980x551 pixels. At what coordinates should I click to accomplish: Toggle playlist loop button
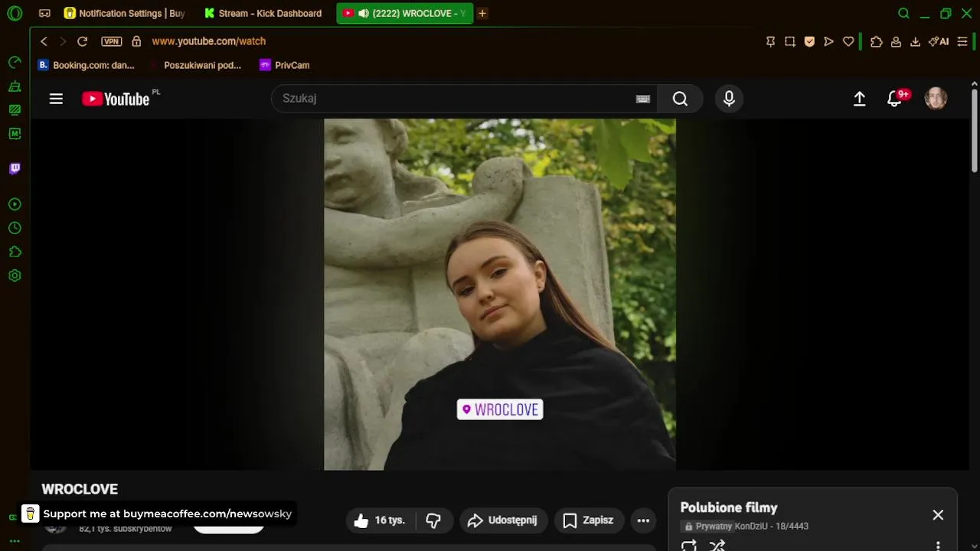(689, 546)
